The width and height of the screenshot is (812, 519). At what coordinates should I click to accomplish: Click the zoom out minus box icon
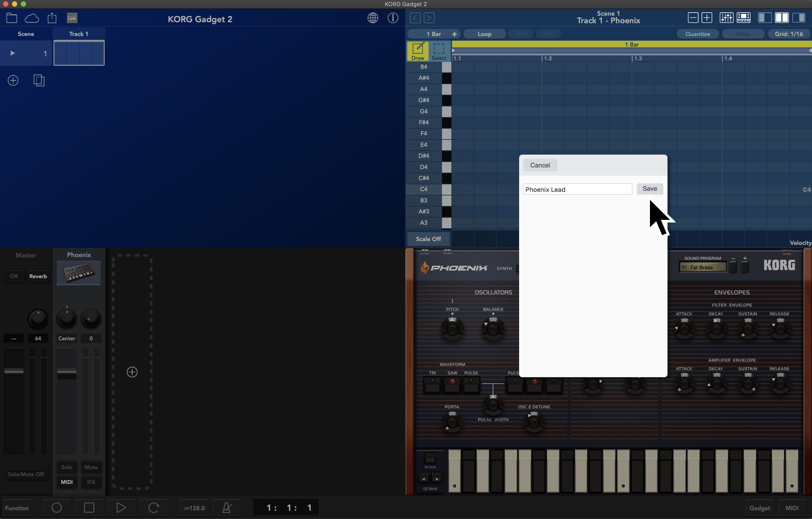pyautogui.click(x=693, y=17)
